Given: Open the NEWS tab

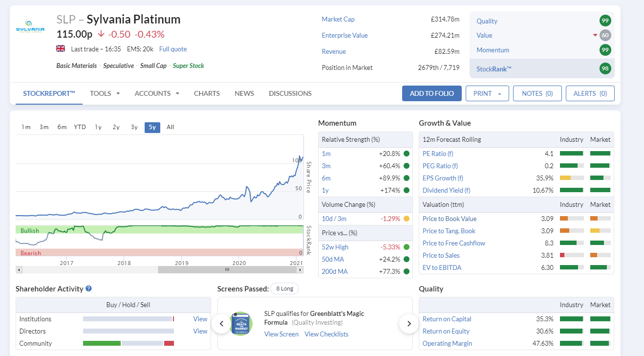Looking at the screenshot, I should pyautogui.click(x=244, y=93).
